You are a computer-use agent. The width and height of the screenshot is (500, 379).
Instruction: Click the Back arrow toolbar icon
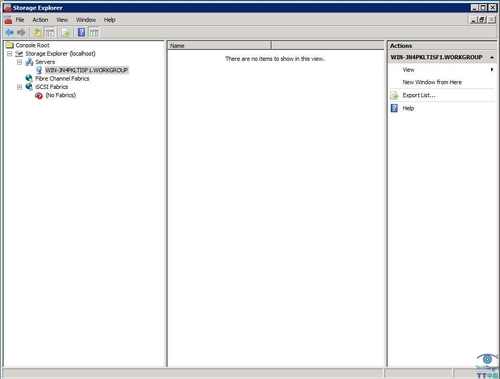[x=9, y=32]
